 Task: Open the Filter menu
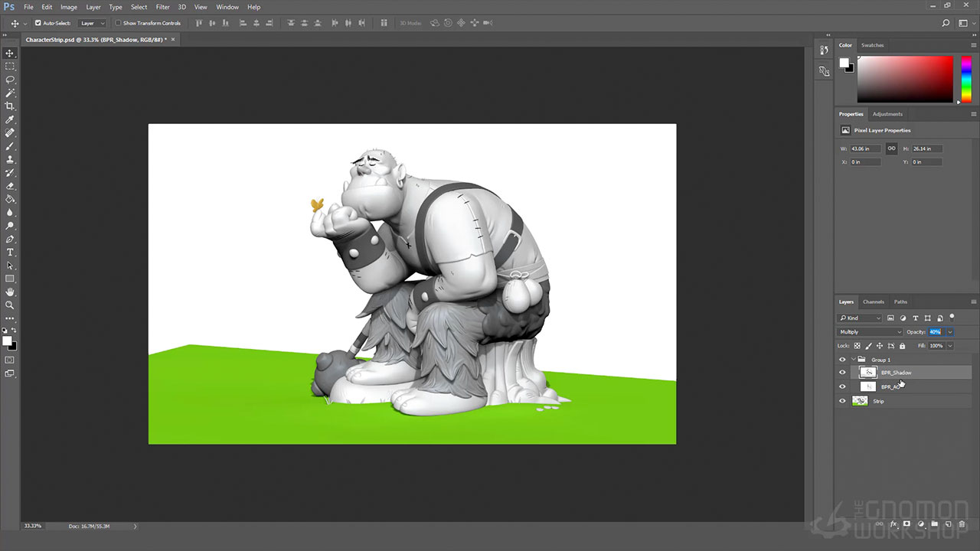[x=162, y=7]
